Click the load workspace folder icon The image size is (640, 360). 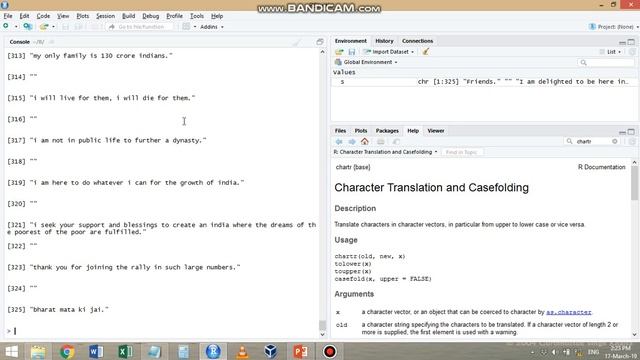[x=339, y=52]
